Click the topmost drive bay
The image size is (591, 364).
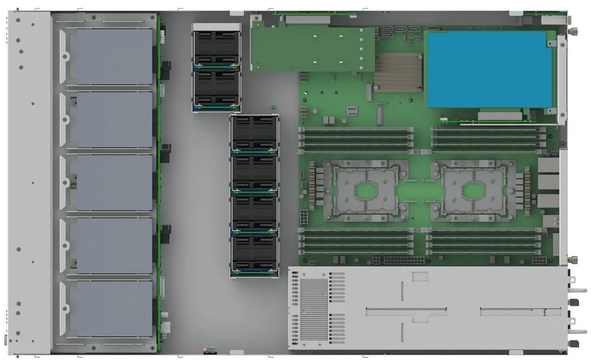[x=114, y=56]
